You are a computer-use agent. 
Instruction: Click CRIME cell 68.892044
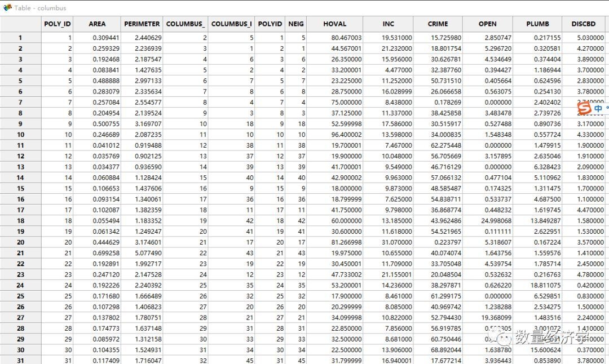(x=438, y=350)
